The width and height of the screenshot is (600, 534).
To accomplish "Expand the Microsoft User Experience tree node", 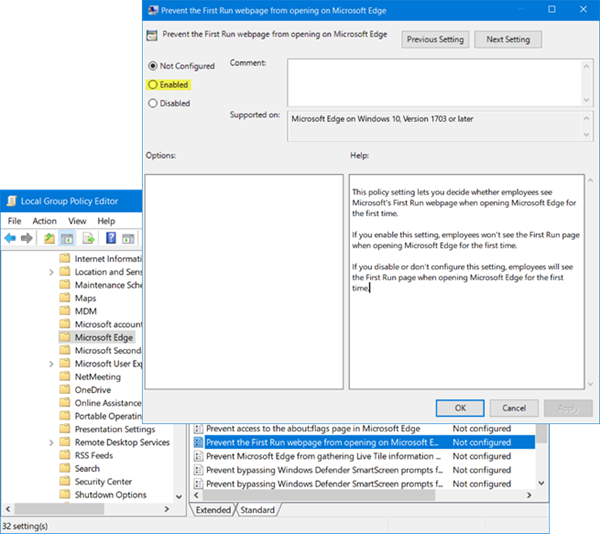I will pyautogui.click(x=51, y=364).
